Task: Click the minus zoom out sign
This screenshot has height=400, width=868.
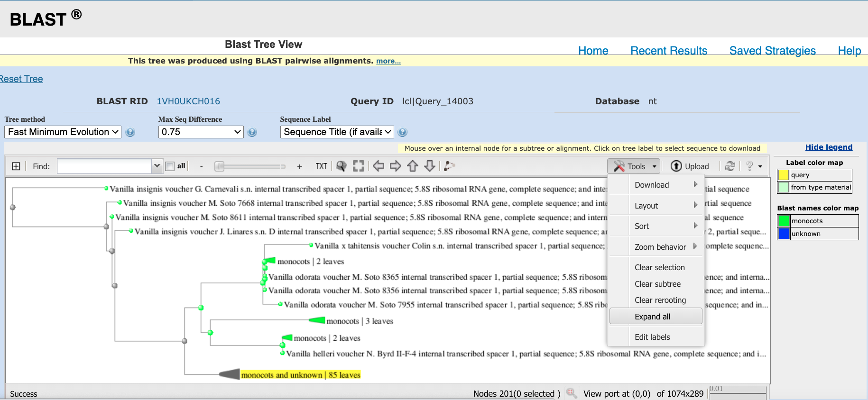Action: (x=202, y=167)
